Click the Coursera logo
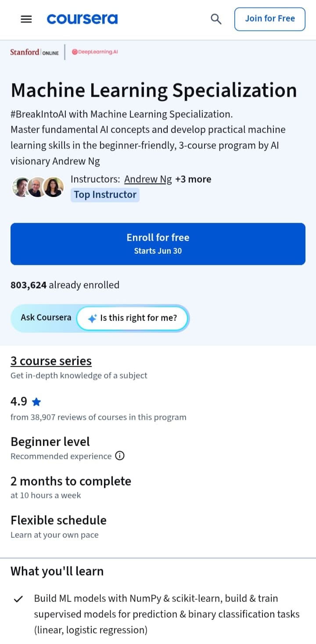The width and height of the screenshot is (316, 644). tap(82, 19)
